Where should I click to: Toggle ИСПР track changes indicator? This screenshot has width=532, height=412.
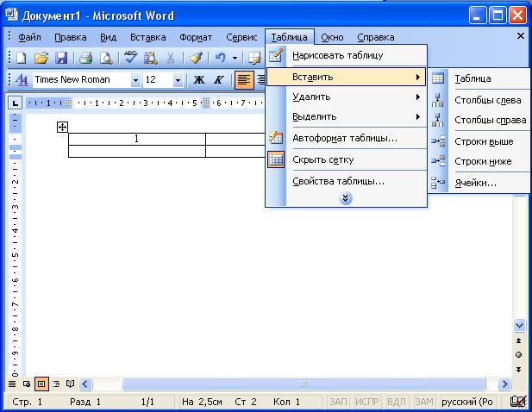click(367, 402)
